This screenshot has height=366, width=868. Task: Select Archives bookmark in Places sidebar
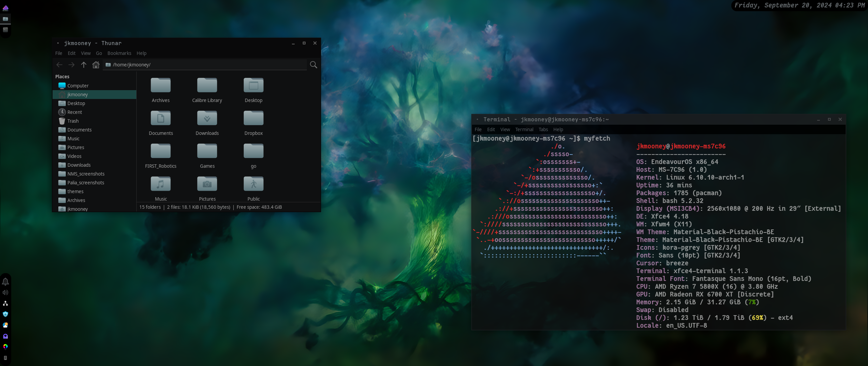pos(94,200)
